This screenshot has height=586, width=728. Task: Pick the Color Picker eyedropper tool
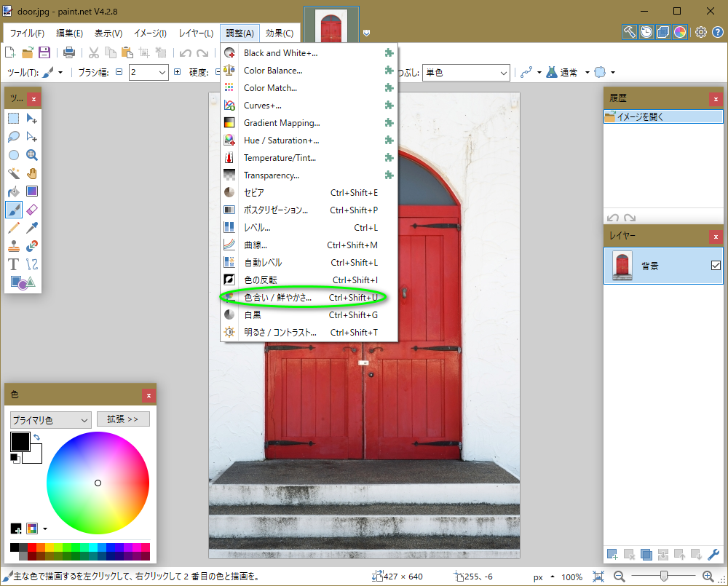pyautogui.click(x=32, y=228)
